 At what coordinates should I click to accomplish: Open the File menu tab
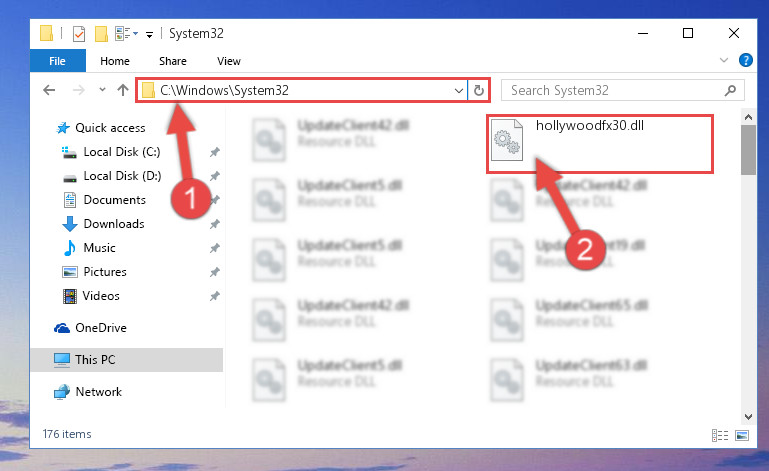(x=57, y=61)
